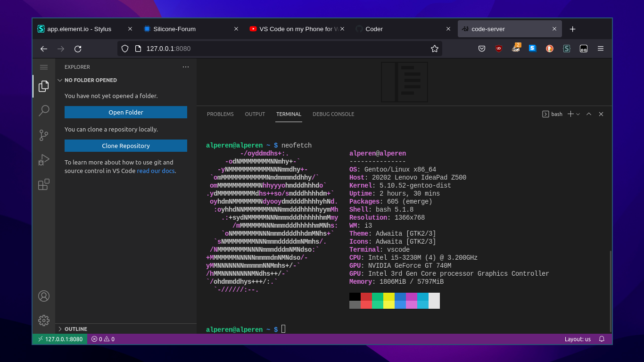
Task: Open the notifications bell icon
Action: pos(602,339)
